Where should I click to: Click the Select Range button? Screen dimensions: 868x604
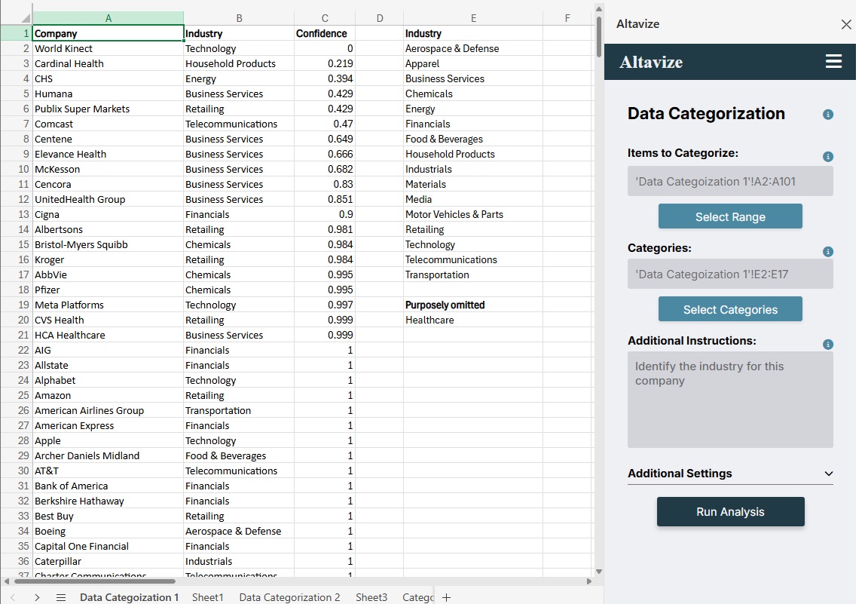(729, 216)
